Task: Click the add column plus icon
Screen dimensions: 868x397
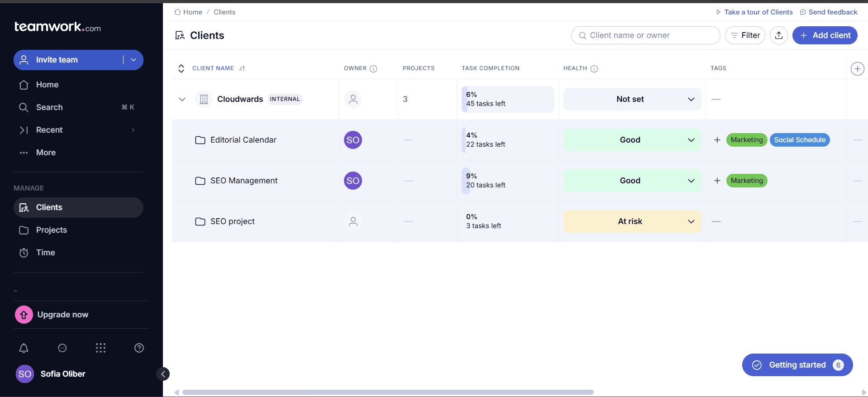Action: (857, 69)
